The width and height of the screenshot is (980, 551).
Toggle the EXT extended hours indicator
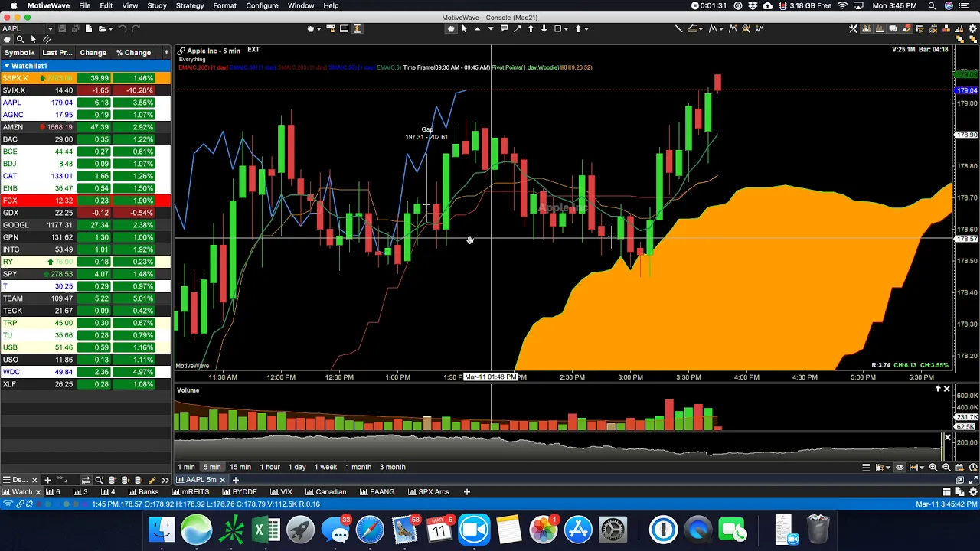[253, 50]
